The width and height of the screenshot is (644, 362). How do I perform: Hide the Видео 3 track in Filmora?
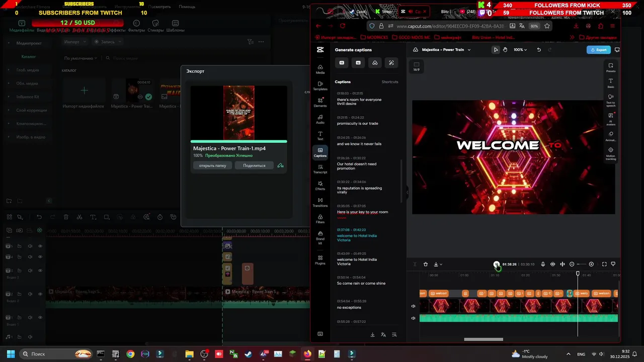[40, 270]
